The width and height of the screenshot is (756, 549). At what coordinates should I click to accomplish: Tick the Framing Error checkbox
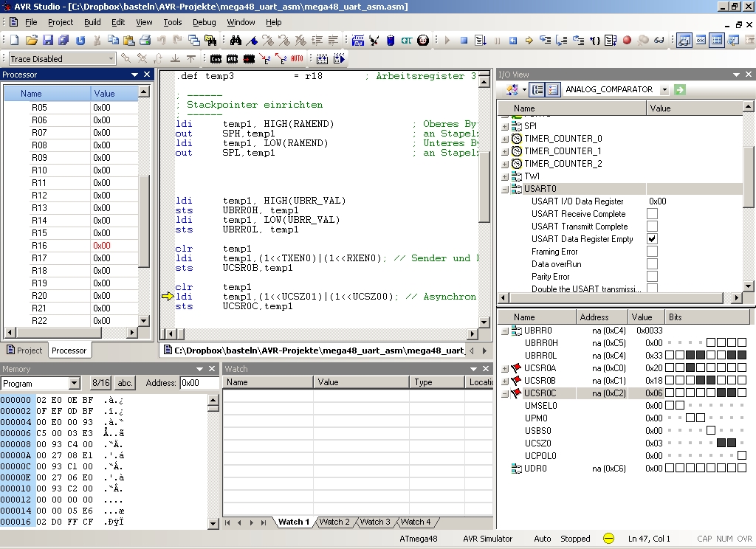pyautogui.click(x=652, y=252)
